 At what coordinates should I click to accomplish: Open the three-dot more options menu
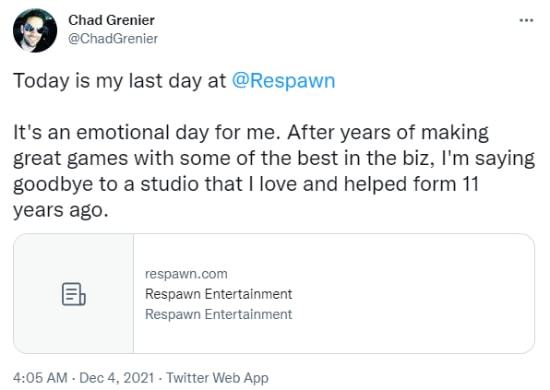point(526,20)
